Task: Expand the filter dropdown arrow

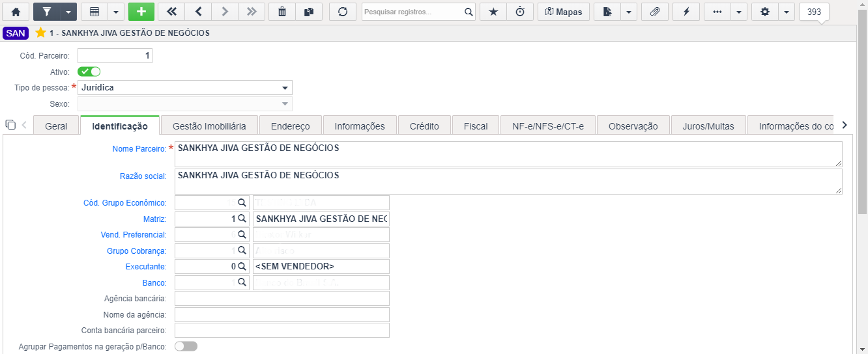Action: click(x=68, y=12)
